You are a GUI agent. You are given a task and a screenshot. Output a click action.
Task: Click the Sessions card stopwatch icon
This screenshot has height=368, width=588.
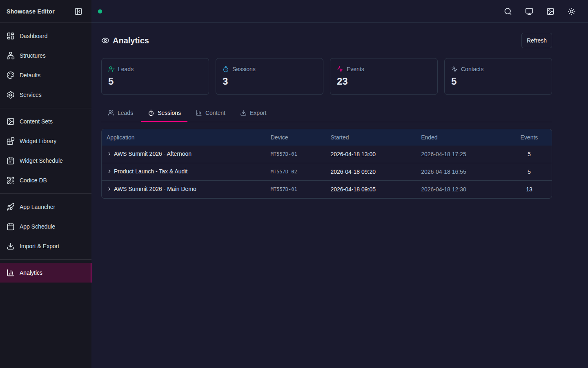[x=225, y=69]
